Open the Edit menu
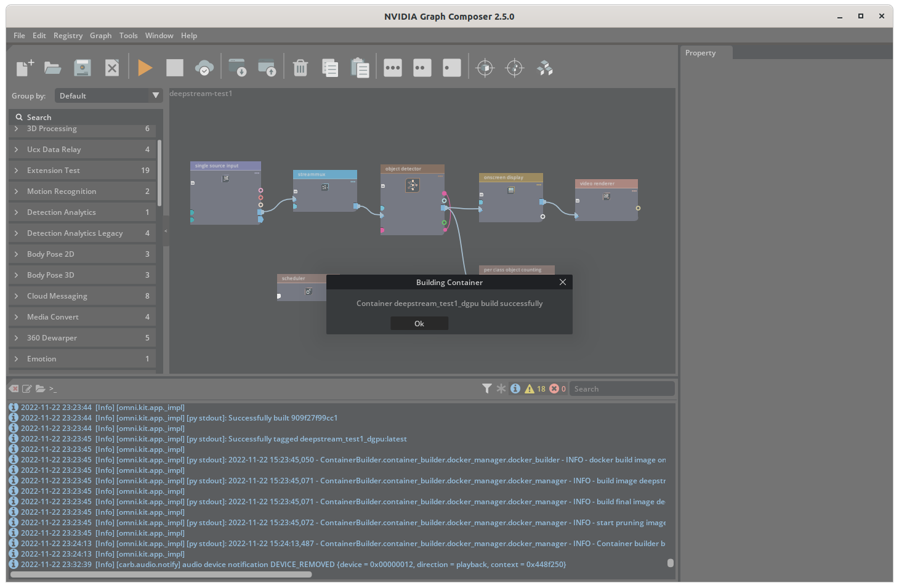The image size is (899, 588). pos(39,36)
